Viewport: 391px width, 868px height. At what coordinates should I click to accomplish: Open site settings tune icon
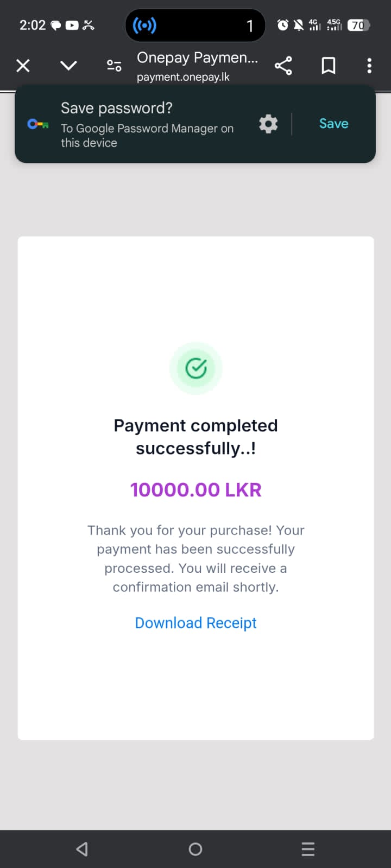[x=114, y=66]
